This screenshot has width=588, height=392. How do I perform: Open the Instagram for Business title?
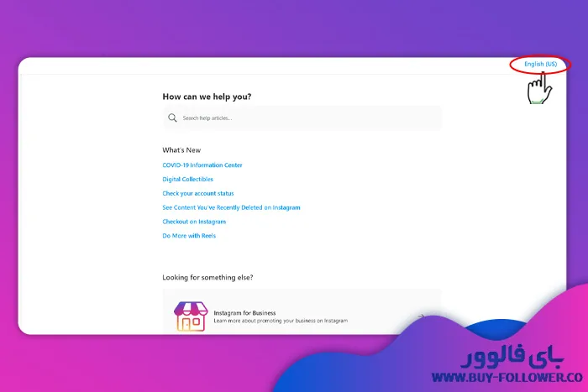244,313
